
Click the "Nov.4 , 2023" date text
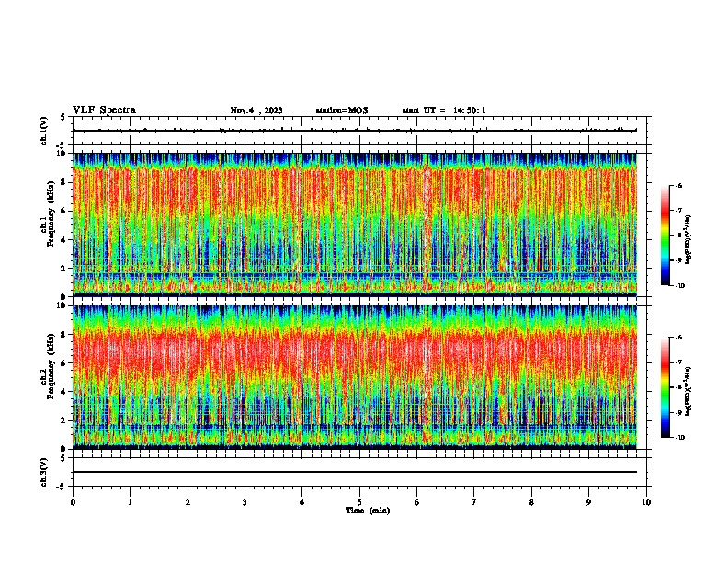pos(256,110)
